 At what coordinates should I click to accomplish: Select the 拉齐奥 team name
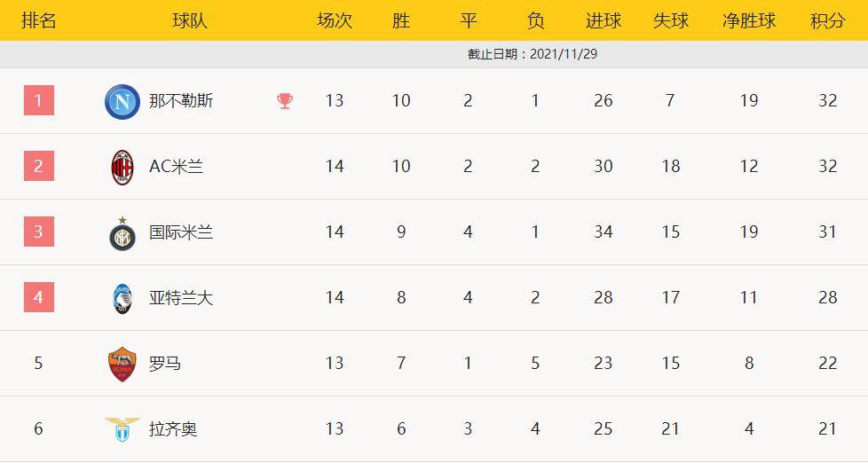tap(173, 429)
